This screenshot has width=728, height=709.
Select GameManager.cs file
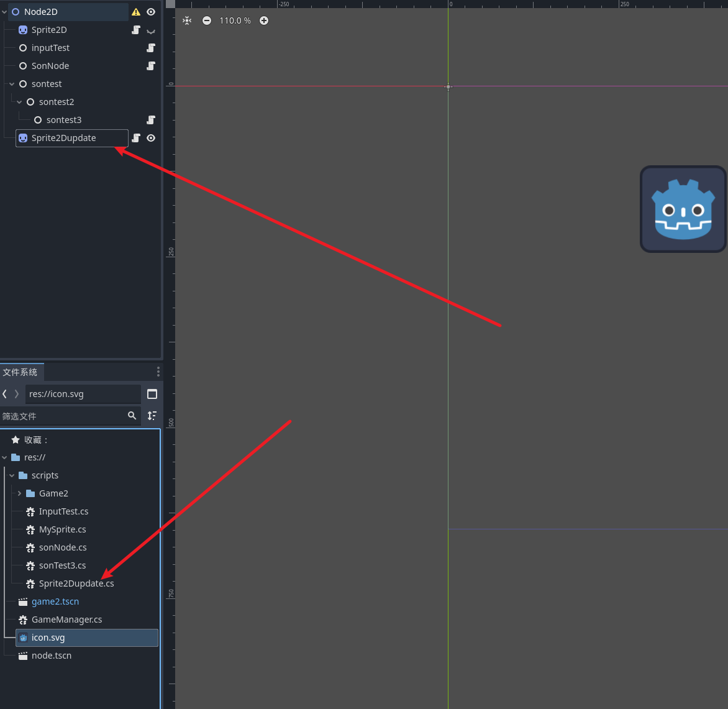(x=66, y=620)
